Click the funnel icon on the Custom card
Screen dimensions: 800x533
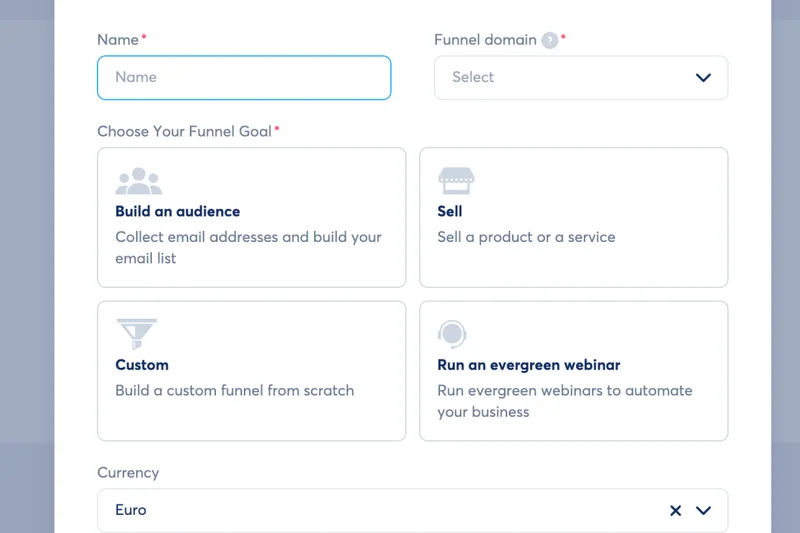[x=137, y=334]
